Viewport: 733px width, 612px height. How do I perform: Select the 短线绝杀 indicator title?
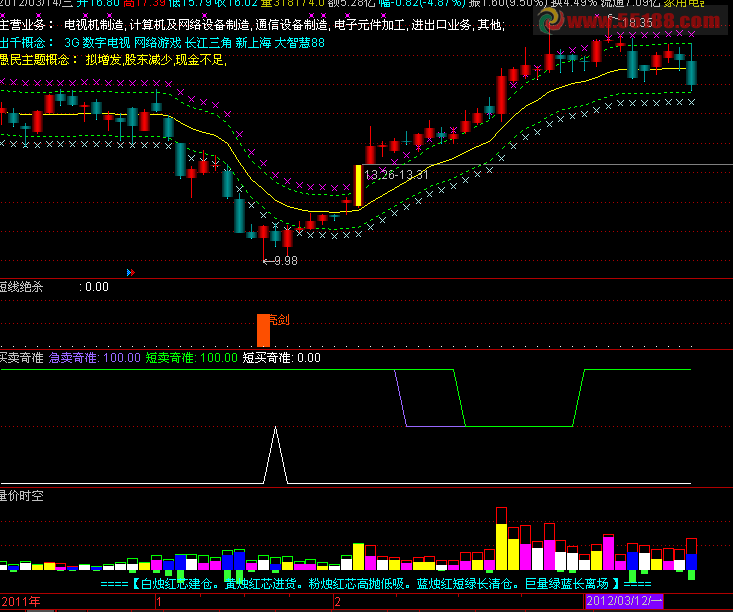tap(22, 287)
